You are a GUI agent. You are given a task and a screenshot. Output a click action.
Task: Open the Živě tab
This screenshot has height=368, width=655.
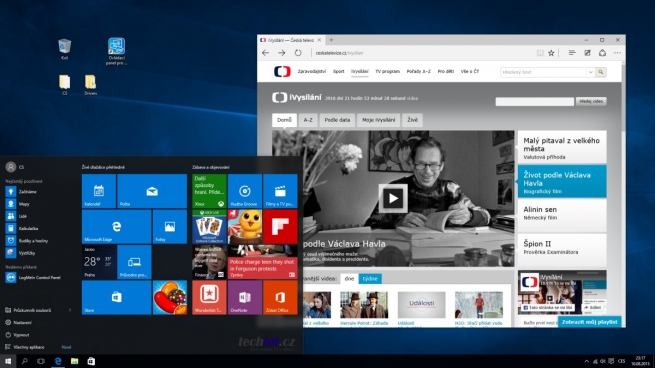(412, 120)
